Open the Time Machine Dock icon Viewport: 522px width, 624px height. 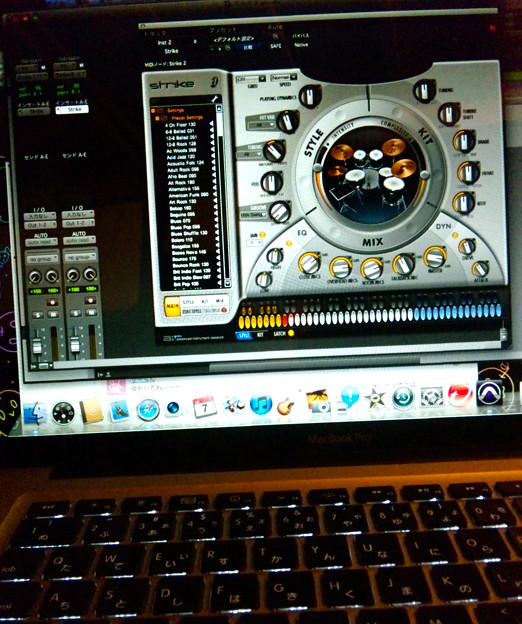403,398
